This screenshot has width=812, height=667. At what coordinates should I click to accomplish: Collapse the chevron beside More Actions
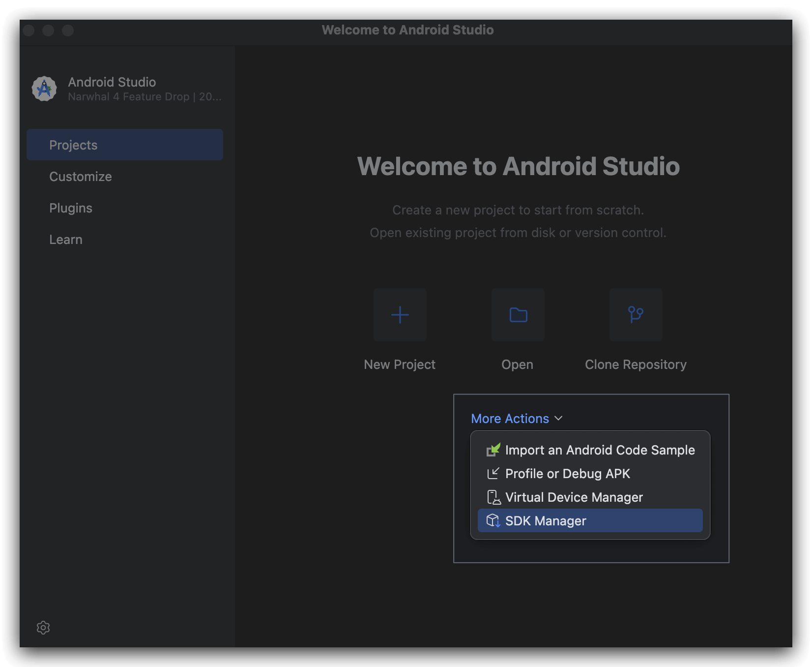tap(558, 418)
